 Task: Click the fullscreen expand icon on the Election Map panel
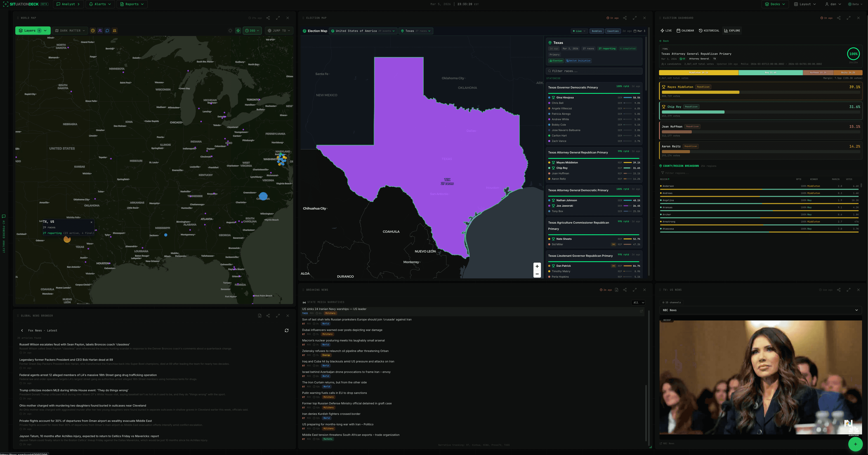(x=635, y=18)
